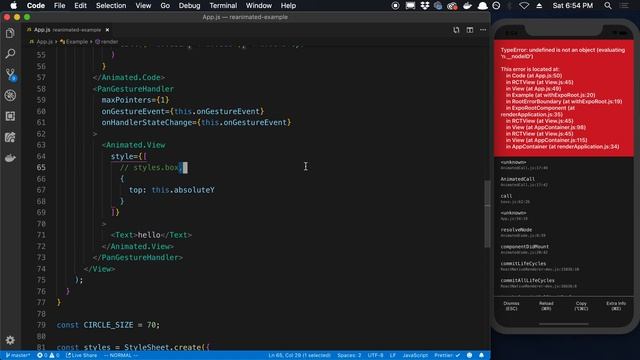This screenshot has width=640, height=360.
Task: Click Reload in the simulator error screen
Action: (546, 306)
